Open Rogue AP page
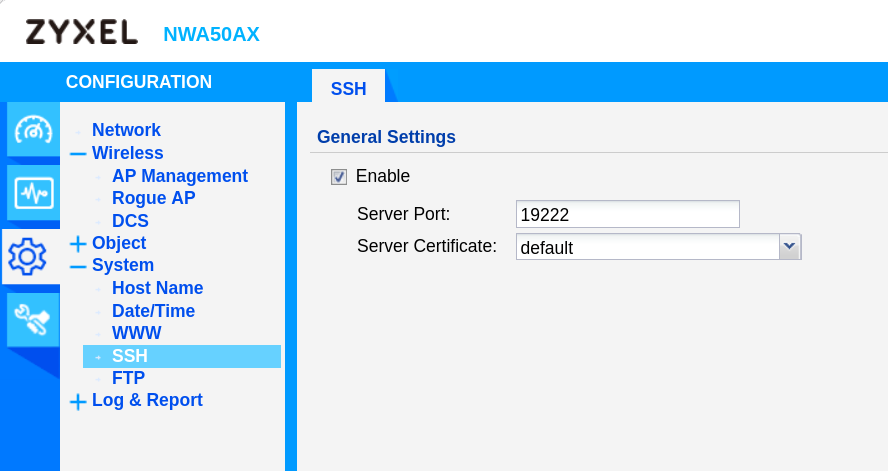Screen dimensions: 888x471 point(153,198)
